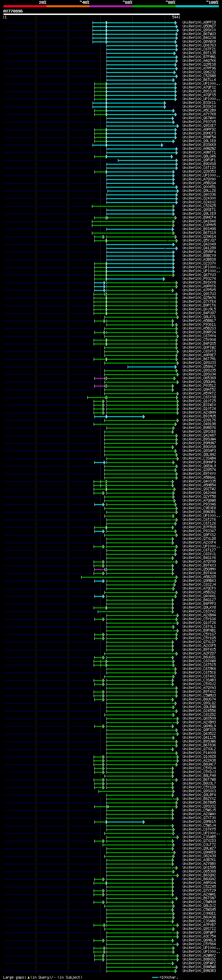Select hit label UniRef100_A9PFC8
The height and width of the screenshot is (980, 222).
click(199, 23)
